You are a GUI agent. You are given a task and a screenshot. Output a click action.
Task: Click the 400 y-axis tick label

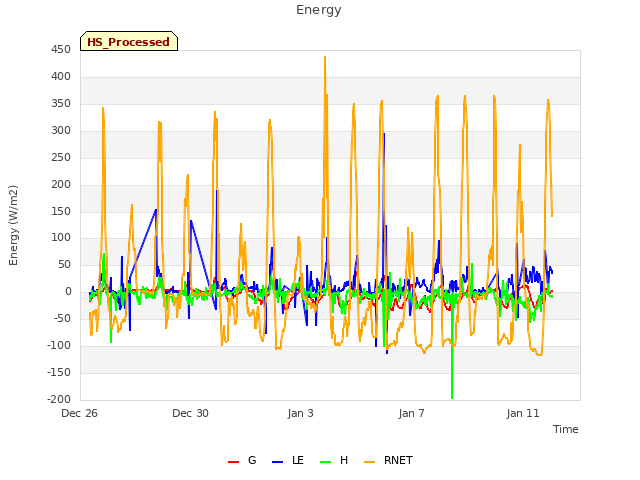tap(61, 77)
